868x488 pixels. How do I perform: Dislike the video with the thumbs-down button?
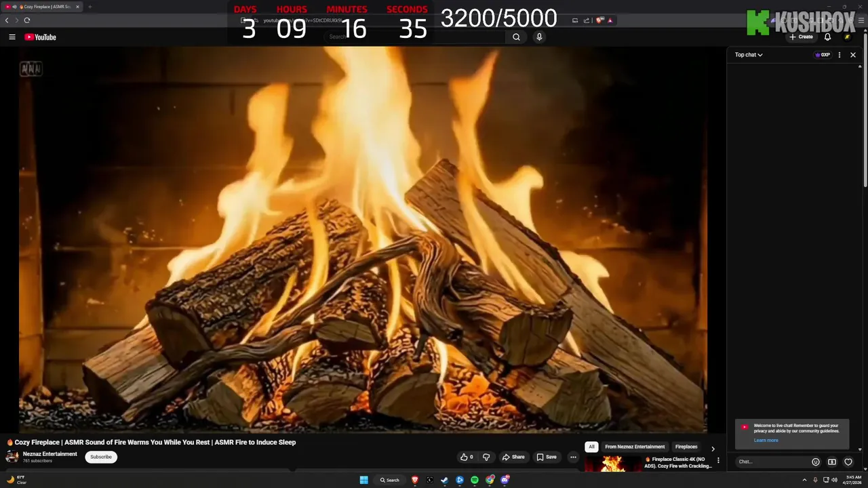click(486, 457)
